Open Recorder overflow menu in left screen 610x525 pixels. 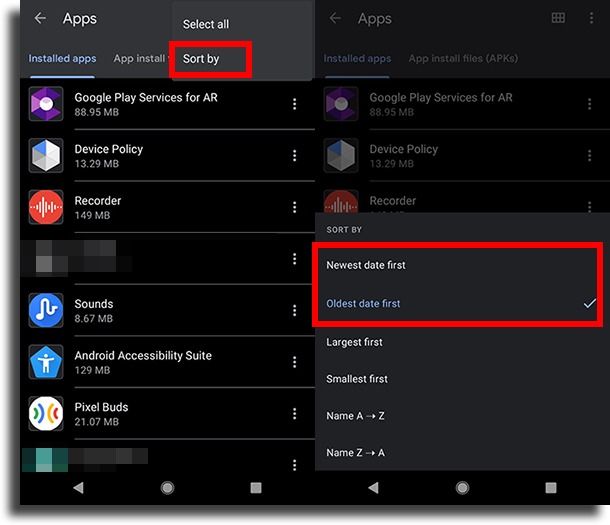[294, 207]
